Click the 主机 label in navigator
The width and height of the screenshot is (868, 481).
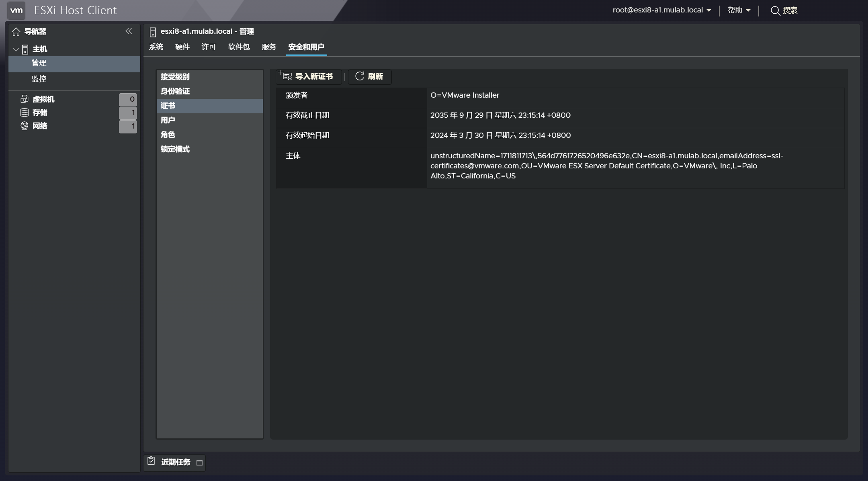[40, 49]
